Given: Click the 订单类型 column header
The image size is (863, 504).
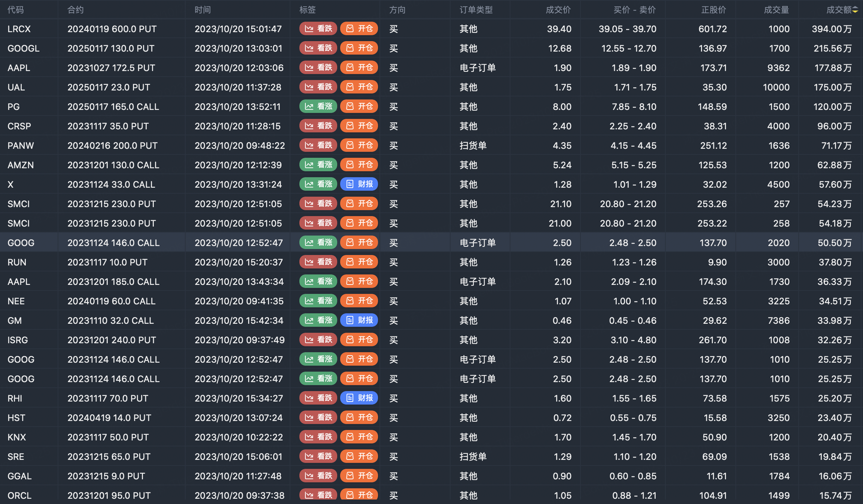Looking at the screenshot, I should 476,10.
